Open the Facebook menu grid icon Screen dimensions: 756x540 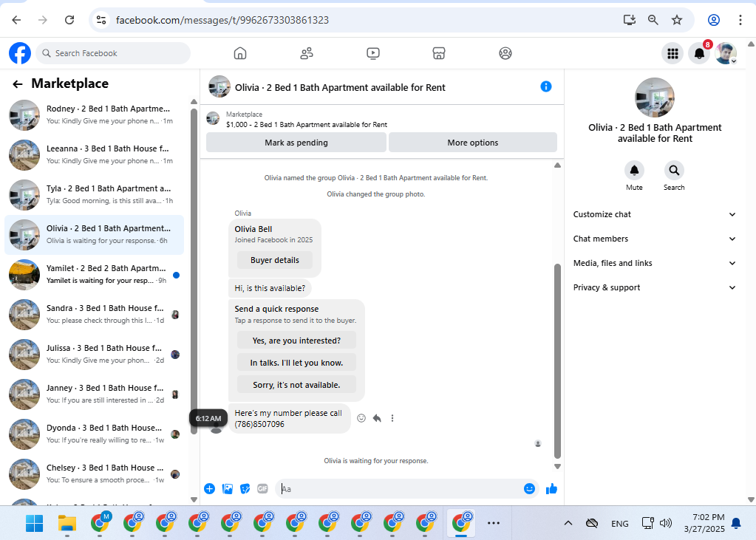coord(672,53)
